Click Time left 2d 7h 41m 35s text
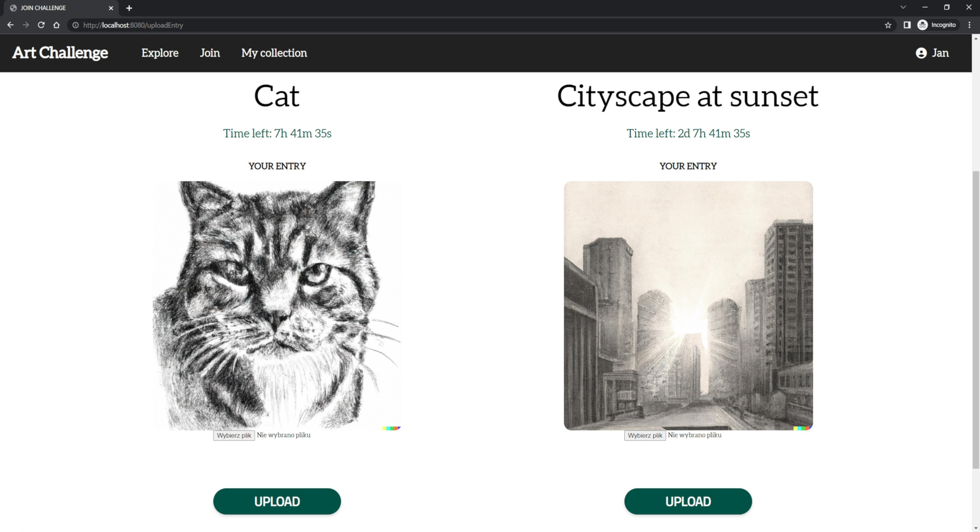Viewport: 980px width, 532px height. pyautogui.click(x=688, y=133)
